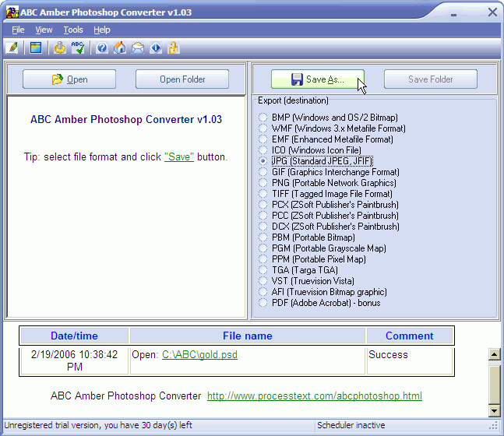Open the File menu

pos(18,30)
